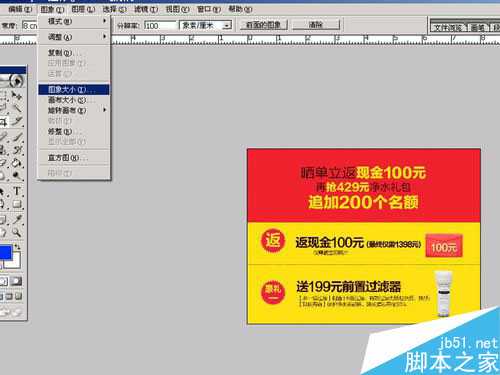Expand the 模式 (Mode) submenu
Image resolution: width=500 pixels, height=375 pixels.
tap(74, 21)
